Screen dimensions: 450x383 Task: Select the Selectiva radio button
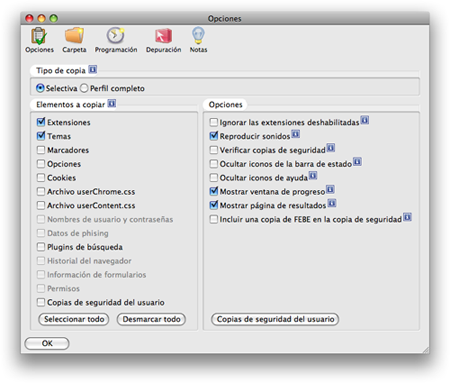pos(40,88)
